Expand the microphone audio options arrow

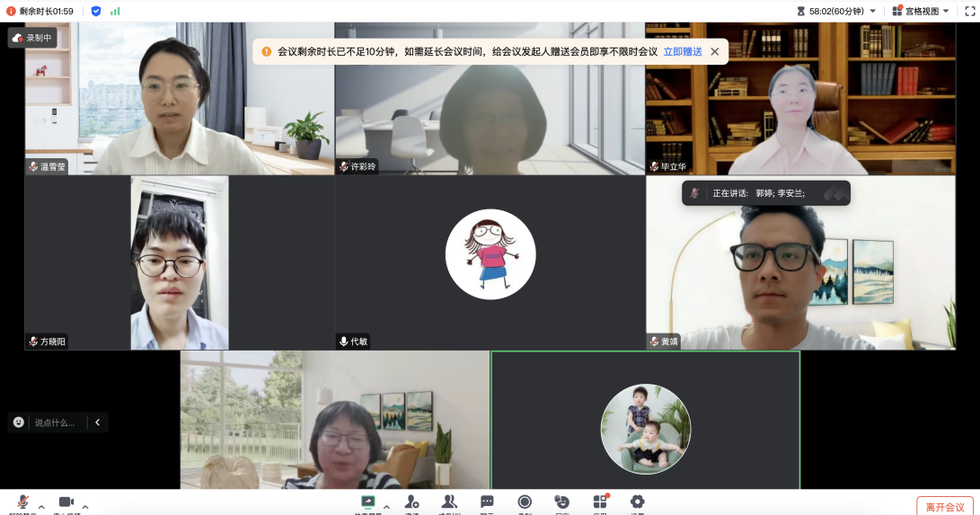(x=40, y=506)
